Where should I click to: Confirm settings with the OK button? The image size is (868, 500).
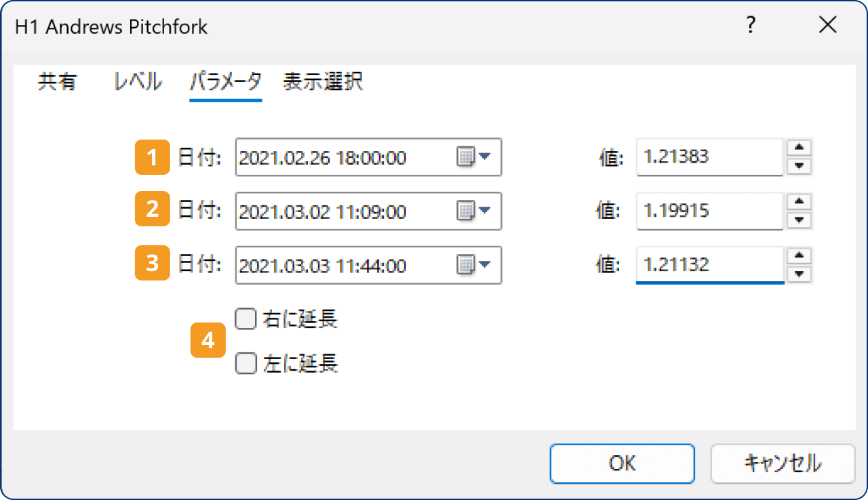[x=622, y=463]
